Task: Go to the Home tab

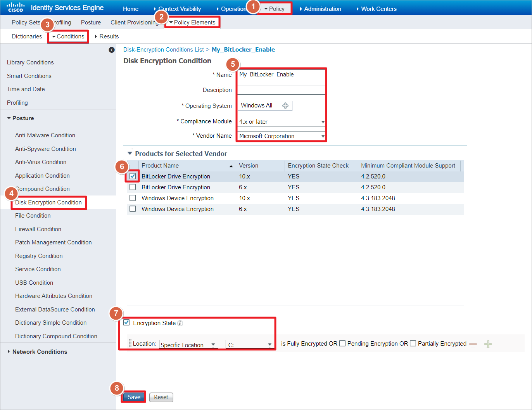Action: (x=131, y=9)
